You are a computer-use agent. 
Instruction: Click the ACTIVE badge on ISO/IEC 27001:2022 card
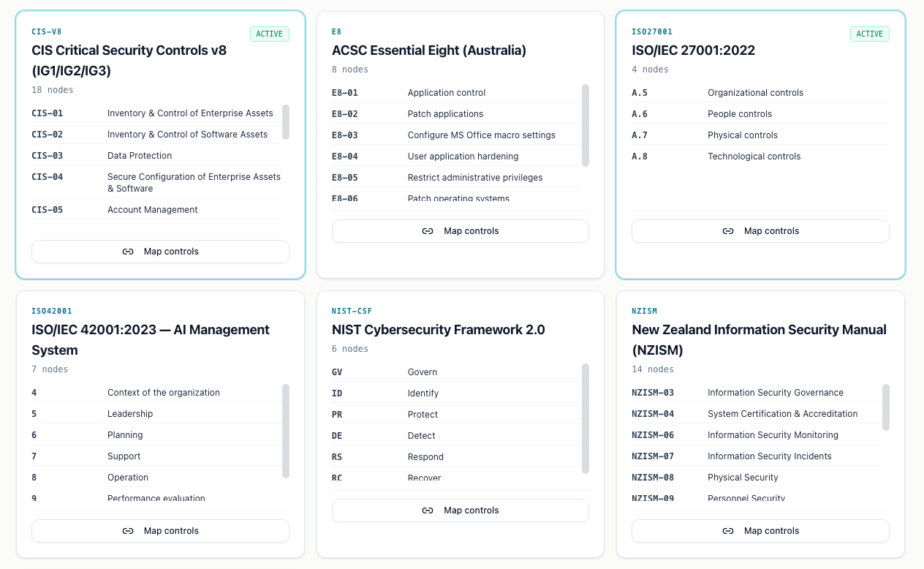click(x=869, y=34)
